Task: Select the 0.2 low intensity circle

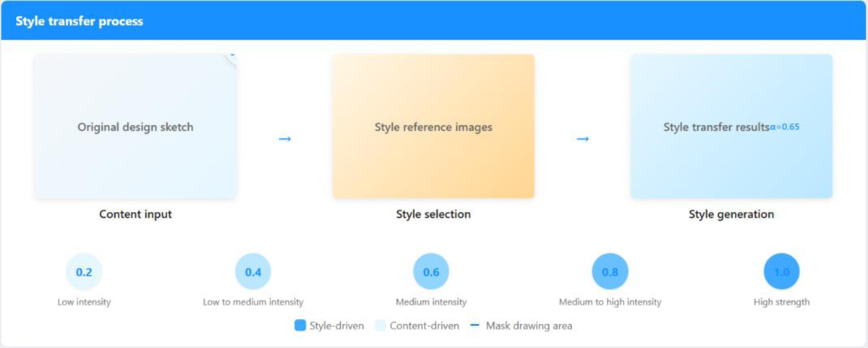Action: (x=84, y=273)
